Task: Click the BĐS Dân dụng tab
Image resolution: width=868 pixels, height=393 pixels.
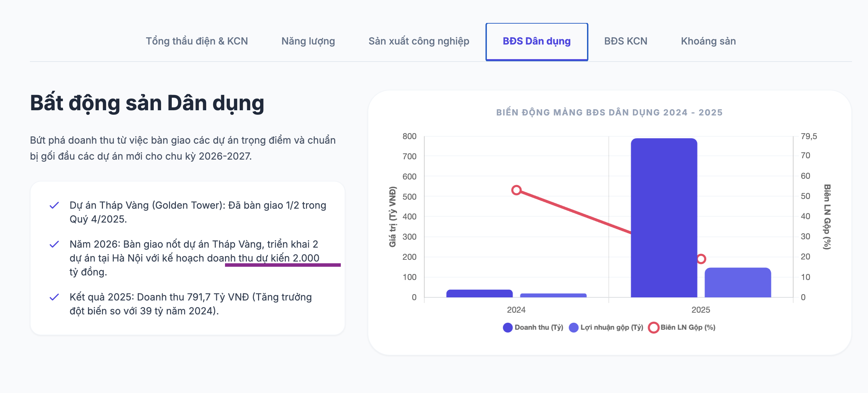Action: (x=537, y=41)
